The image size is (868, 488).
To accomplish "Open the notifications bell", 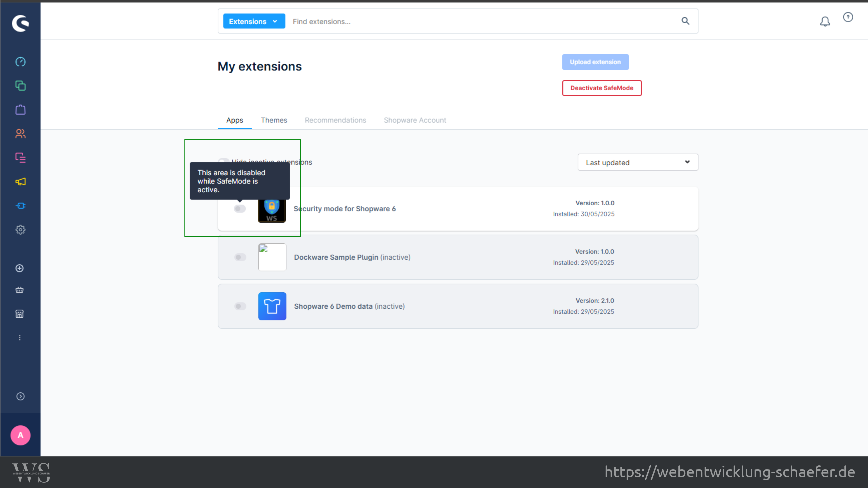I will (825, 21).
